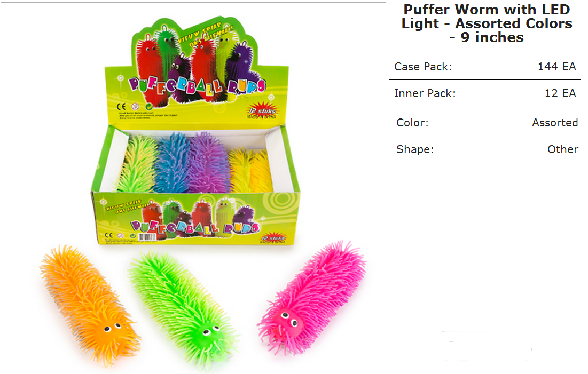This screenshot has width=588, height=374.
Task: Click the Pufferball Rups logo on box front
Action: [194, 227]
